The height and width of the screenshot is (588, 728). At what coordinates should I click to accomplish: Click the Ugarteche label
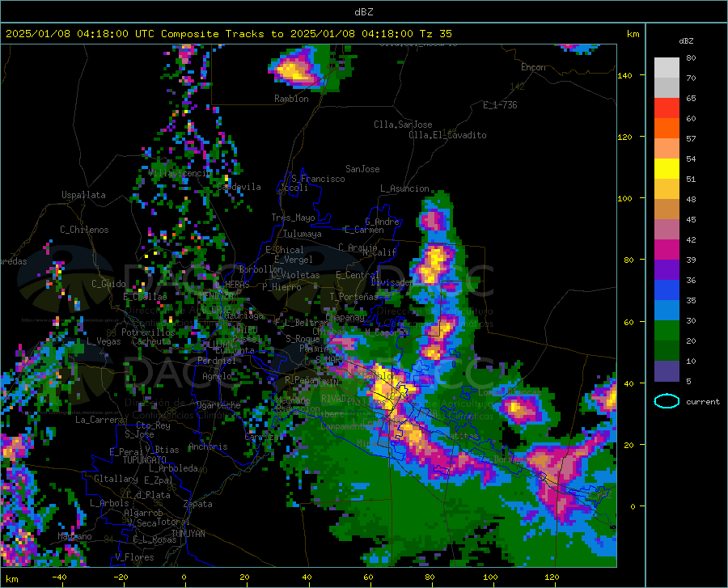point(218,405)
